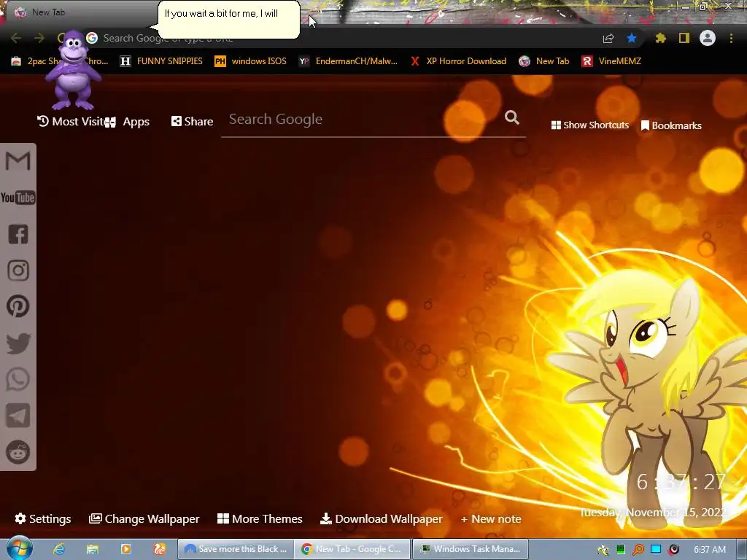
Task: Click Change Wallpaper
Action: (x=144, y=518)
